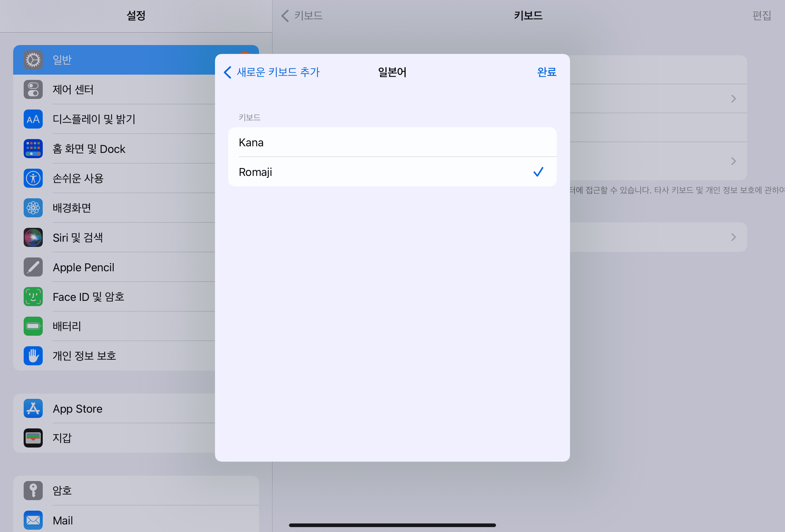Tap the home indicator bar at bottom

pyautogui.click(x=392, y=525)
